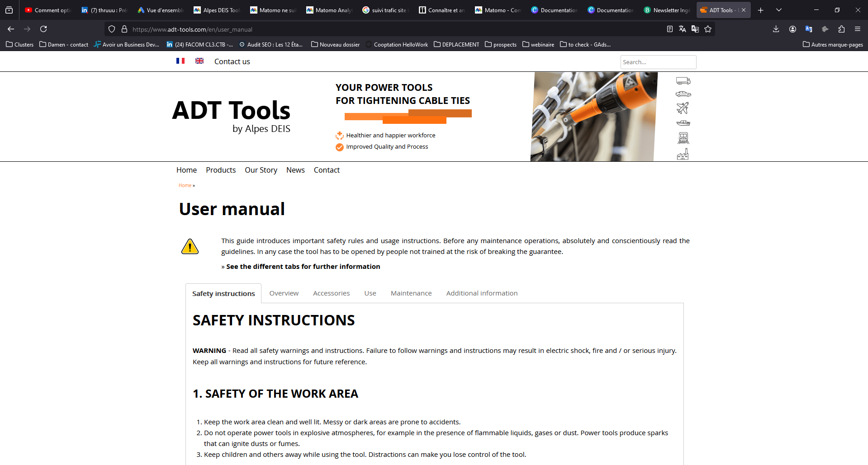This screenshot has width=868, height=465.
Task: Click the truck industry icon
Action: (683, 81)
